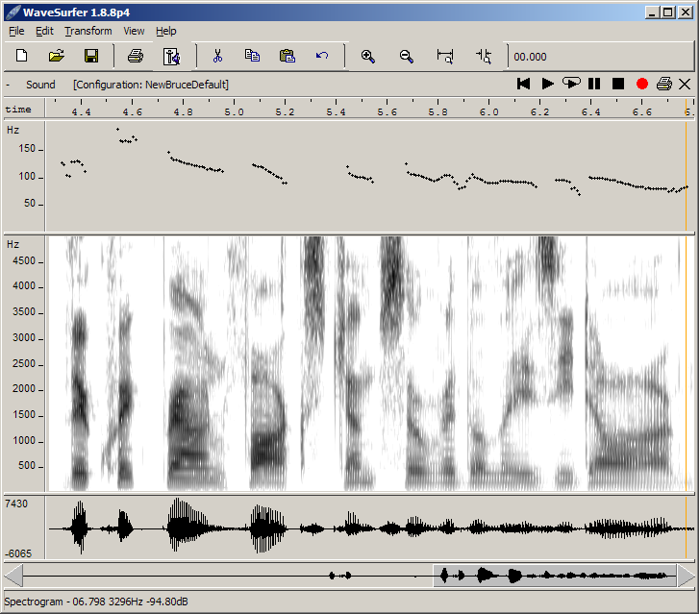Click the toolbar Print icon
The image size is (700, 614).
136,56
